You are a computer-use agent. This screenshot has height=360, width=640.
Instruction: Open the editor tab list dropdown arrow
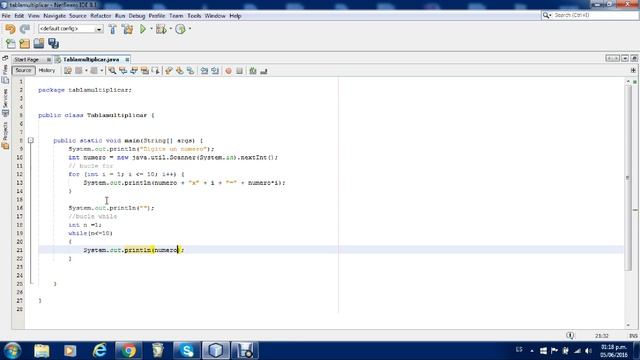625,59
